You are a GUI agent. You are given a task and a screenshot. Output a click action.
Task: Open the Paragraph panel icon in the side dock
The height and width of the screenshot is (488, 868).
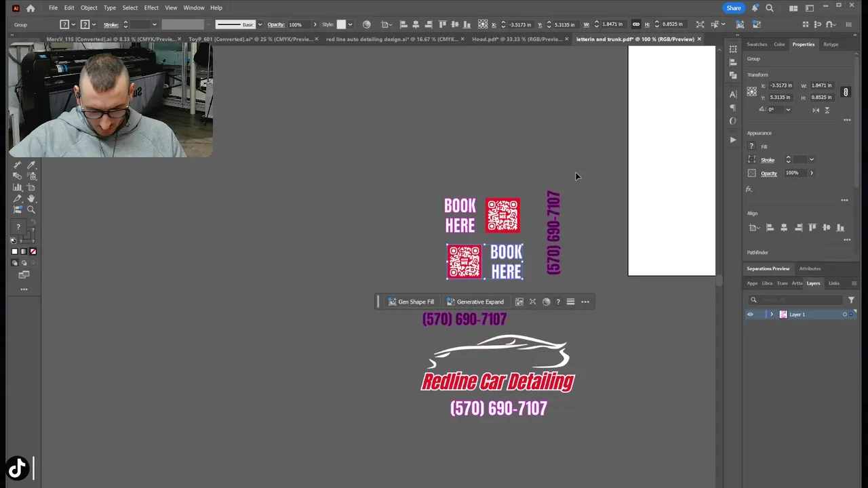tap(733, 108)
